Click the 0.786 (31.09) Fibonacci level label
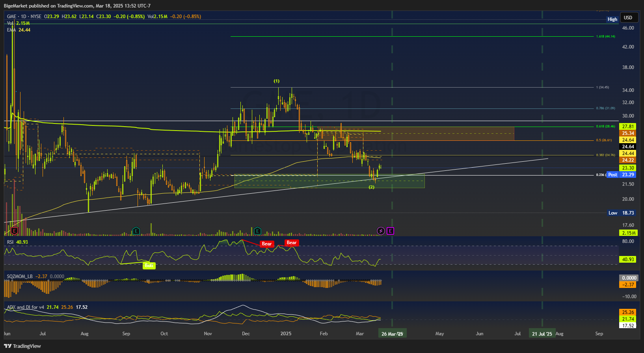The width and height of the screenshot is (644, 353). [x=606, y=108]
